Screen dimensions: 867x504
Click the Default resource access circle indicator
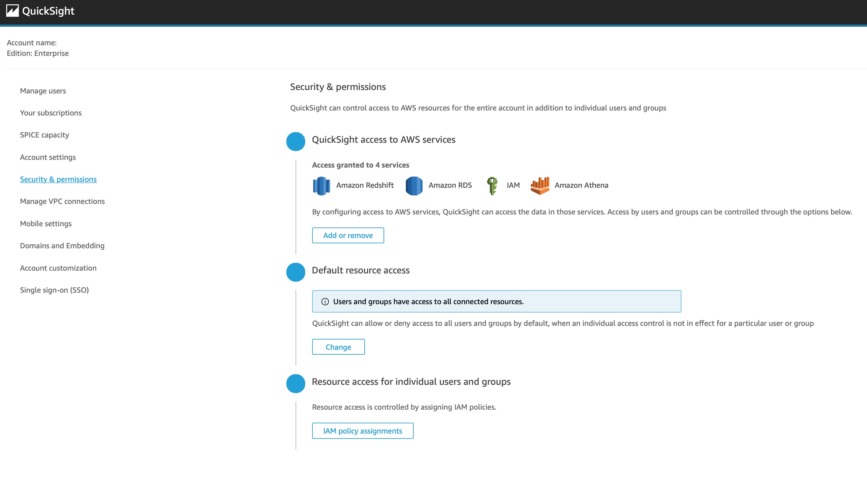(x=295, y=272)
